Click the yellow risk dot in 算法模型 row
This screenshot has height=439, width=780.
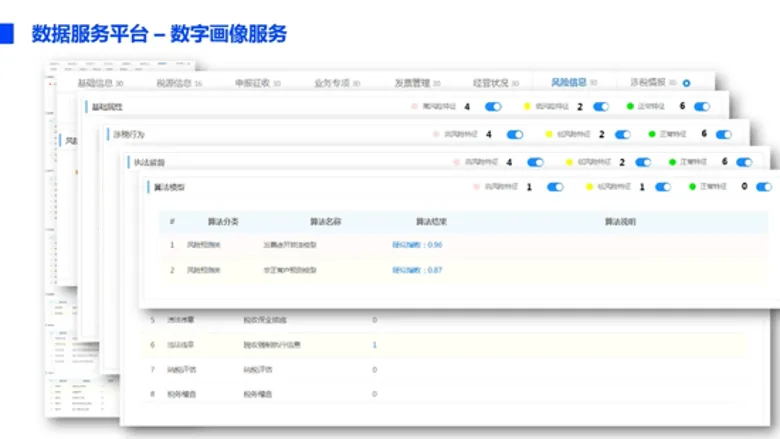[589, 187]
